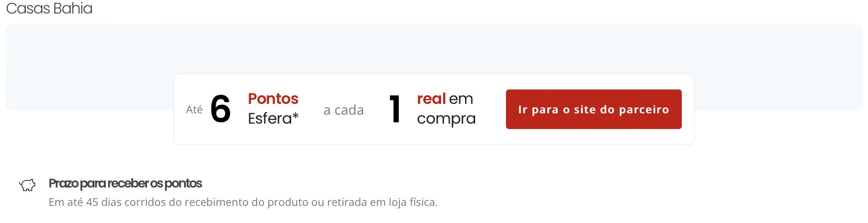This screenshot has width=868, height=223.
Task: Click the red 'Pontos' label
Action: click(273, 98)
